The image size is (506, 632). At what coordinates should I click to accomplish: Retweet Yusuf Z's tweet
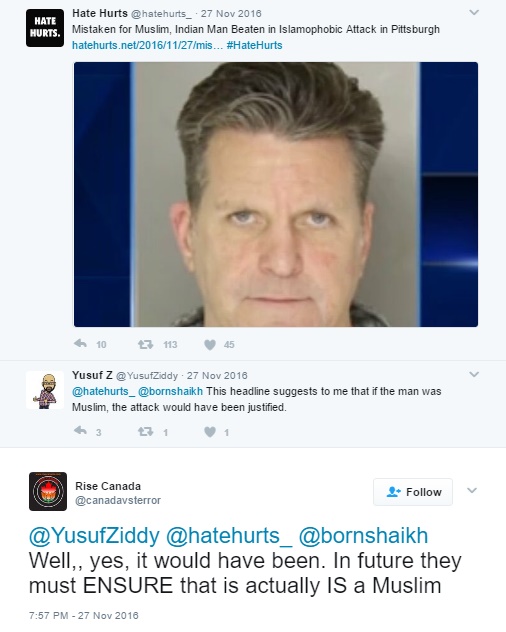[x=145, y=432]
